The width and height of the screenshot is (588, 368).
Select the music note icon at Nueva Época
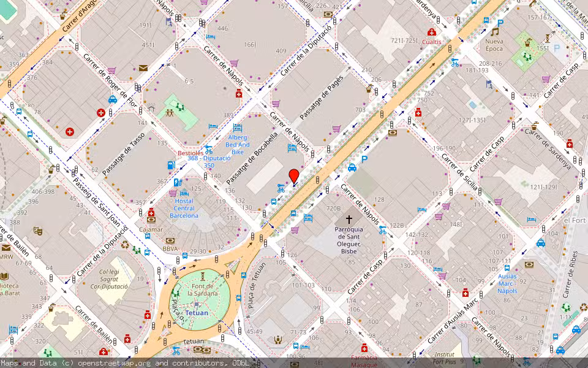(494, 33)
